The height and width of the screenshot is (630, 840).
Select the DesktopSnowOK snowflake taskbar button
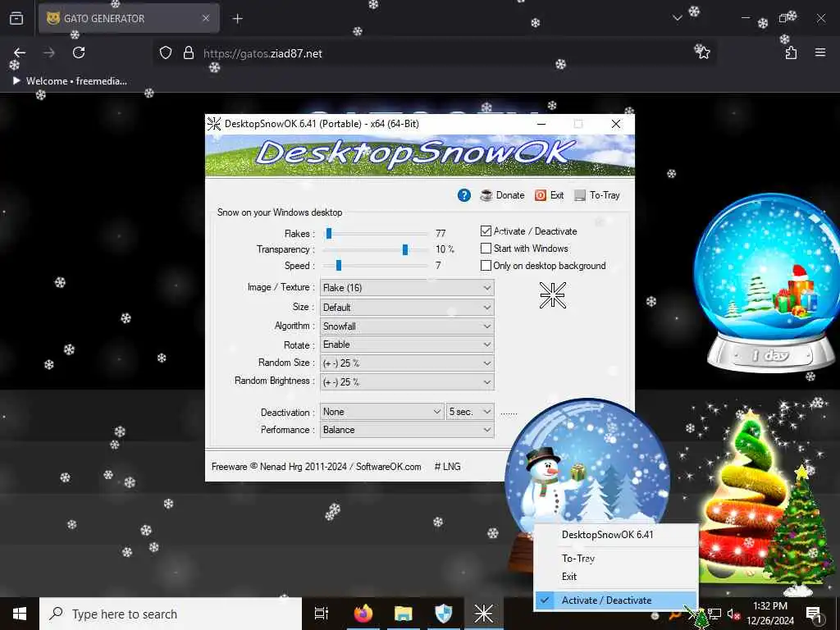click(x=484, y=614)
